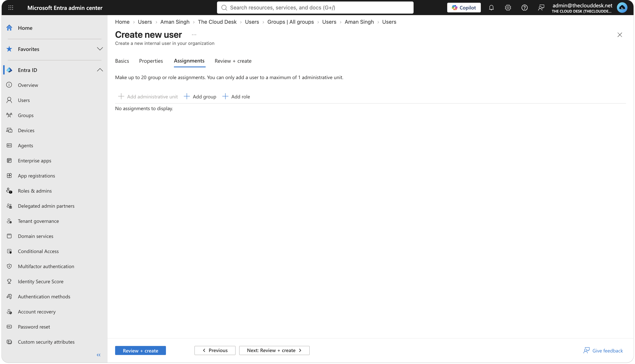The height and width of the screenshot is (364, 635).
Task: Open the app launcher waffle icon
Action: pyautogui.click(x=11, y=8)
